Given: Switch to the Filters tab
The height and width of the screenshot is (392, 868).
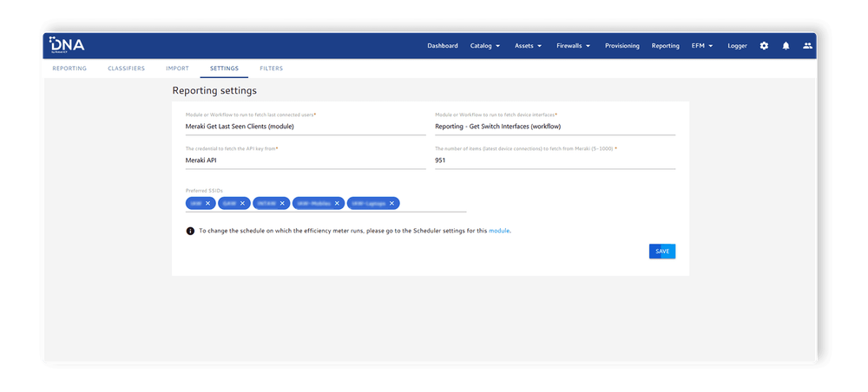Looking at the screenshot, I should 271,69.
